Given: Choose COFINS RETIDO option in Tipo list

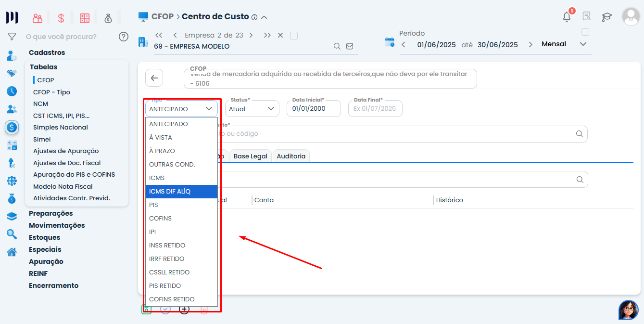Looking at the screenshot, I should (181, 299).
